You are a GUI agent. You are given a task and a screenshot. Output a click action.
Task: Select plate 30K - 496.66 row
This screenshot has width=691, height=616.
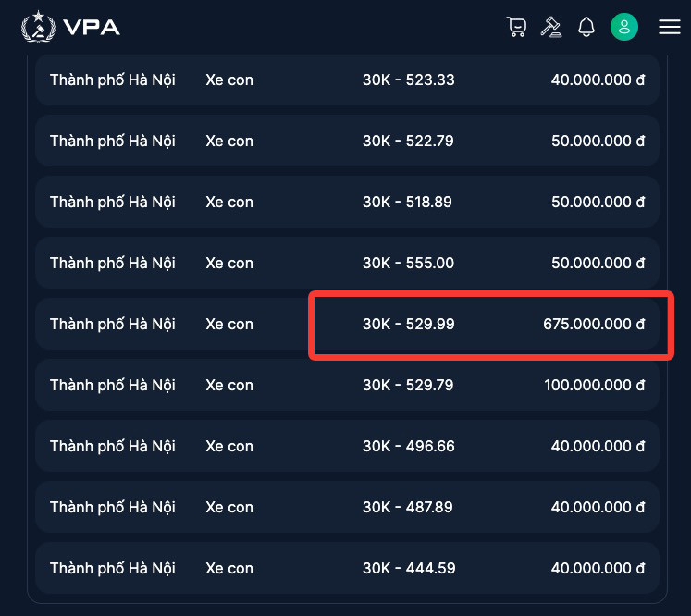tap(408, 446)
